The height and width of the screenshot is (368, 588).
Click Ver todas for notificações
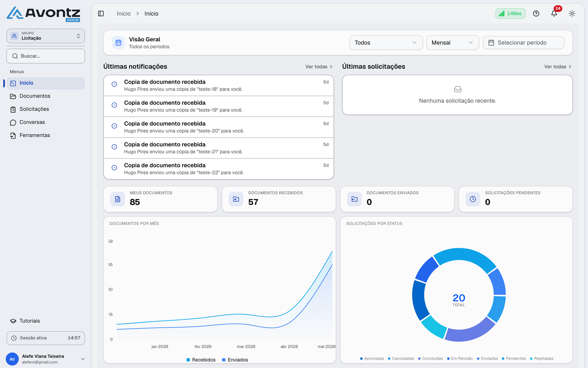click(x=319, y=67)
